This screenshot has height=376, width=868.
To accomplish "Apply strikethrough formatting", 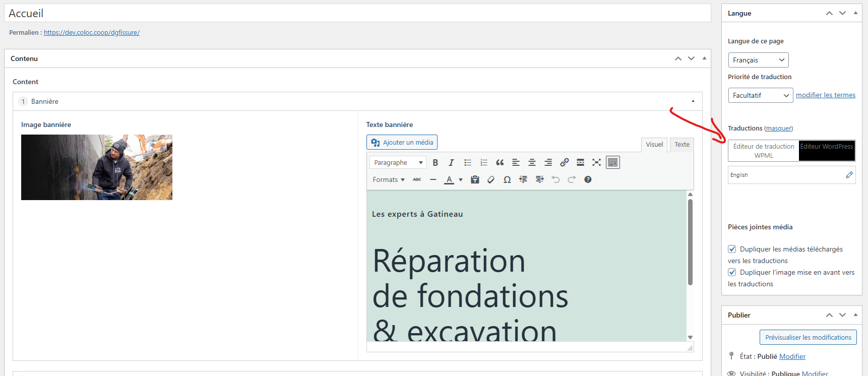I will point(417,179).
